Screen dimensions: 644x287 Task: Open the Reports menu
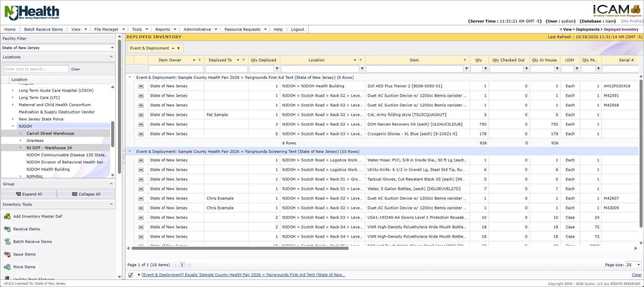click(x=166, y=29)
